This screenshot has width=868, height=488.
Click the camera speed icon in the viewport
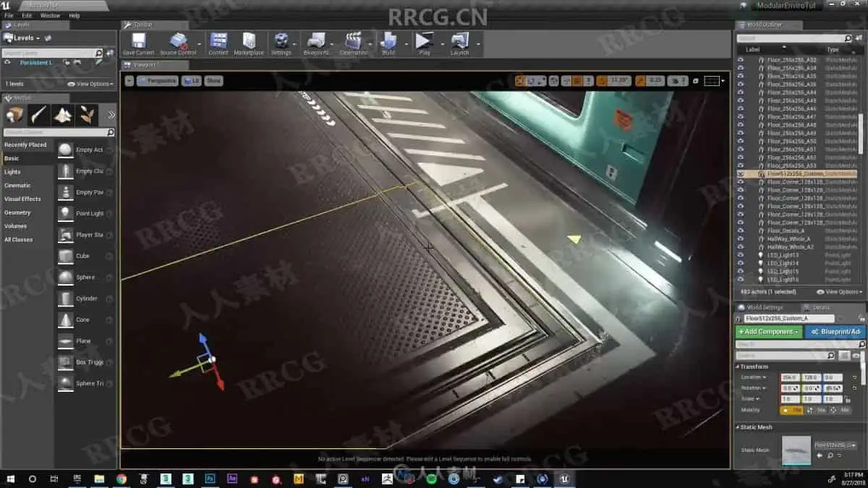678,81
